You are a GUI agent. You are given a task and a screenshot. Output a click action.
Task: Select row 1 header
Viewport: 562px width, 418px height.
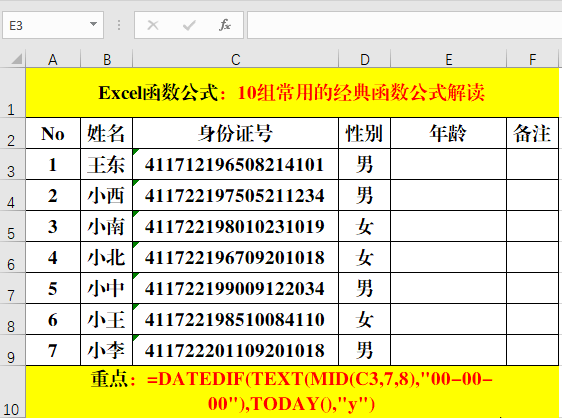click(13, 92)
